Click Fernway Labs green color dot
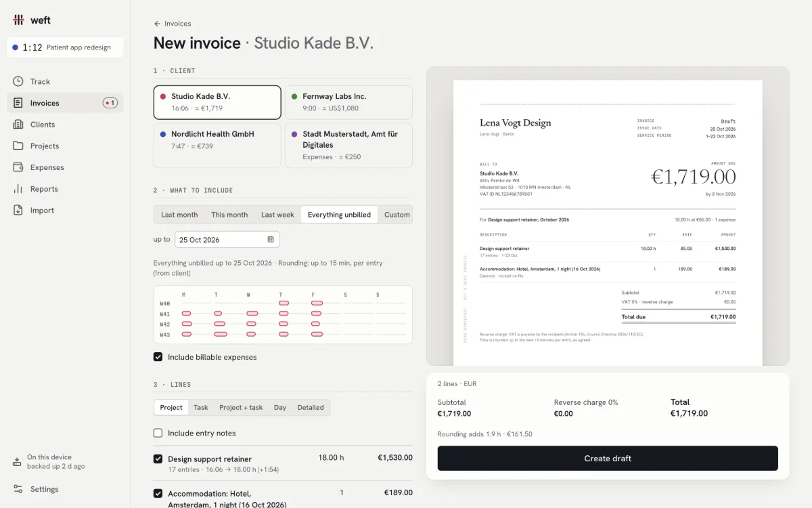Screen dimensions: 812x508 294,96
